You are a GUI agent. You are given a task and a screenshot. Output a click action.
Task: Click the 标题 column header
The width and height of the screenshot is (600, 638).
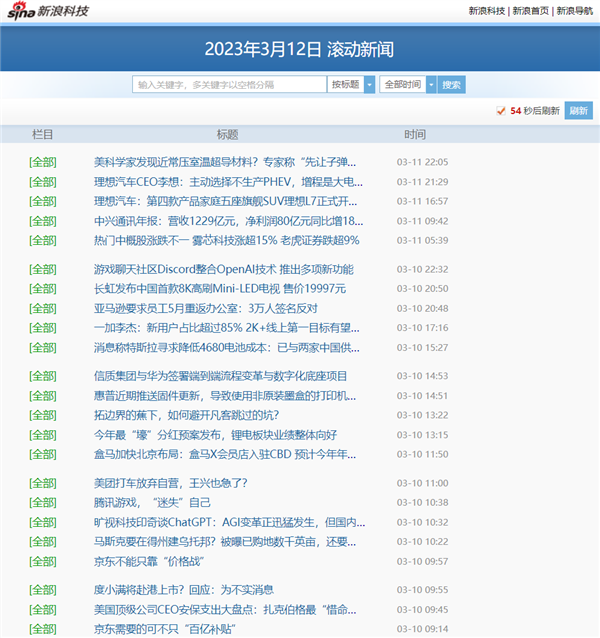[227, 135]
